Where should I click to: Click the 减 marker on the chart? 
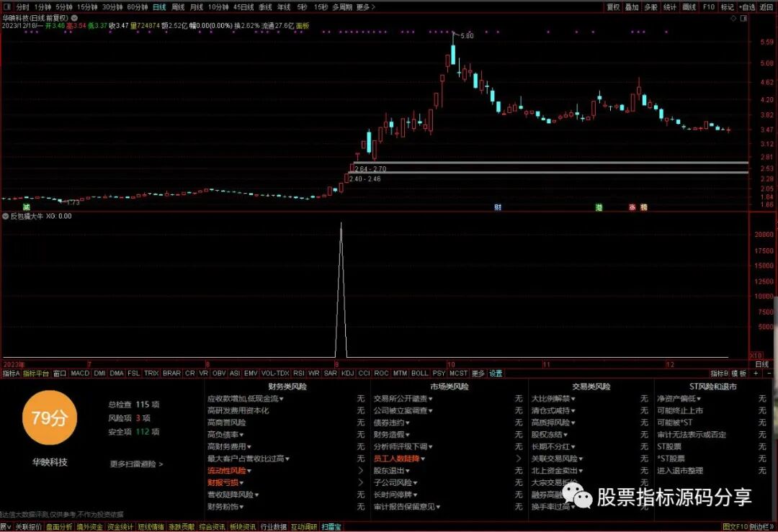pos(27,207)
